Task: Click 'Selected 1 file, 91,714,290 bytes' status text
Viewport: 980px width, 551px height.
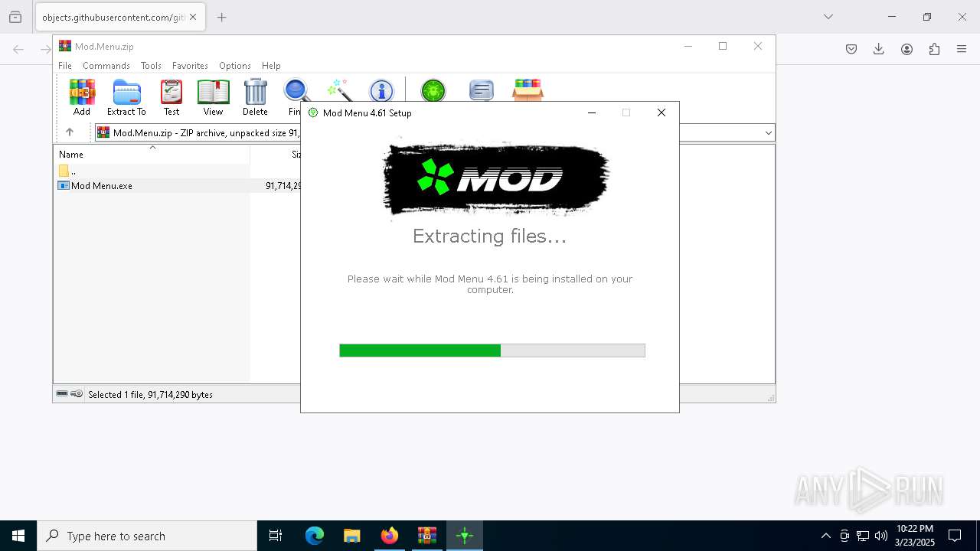Action: [150, 395]
